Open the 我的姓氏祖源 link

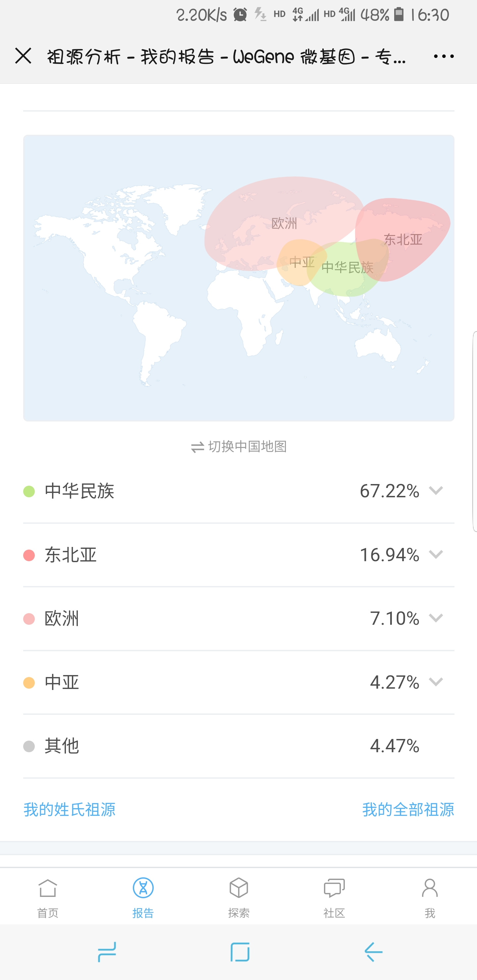tap(70, 809)
